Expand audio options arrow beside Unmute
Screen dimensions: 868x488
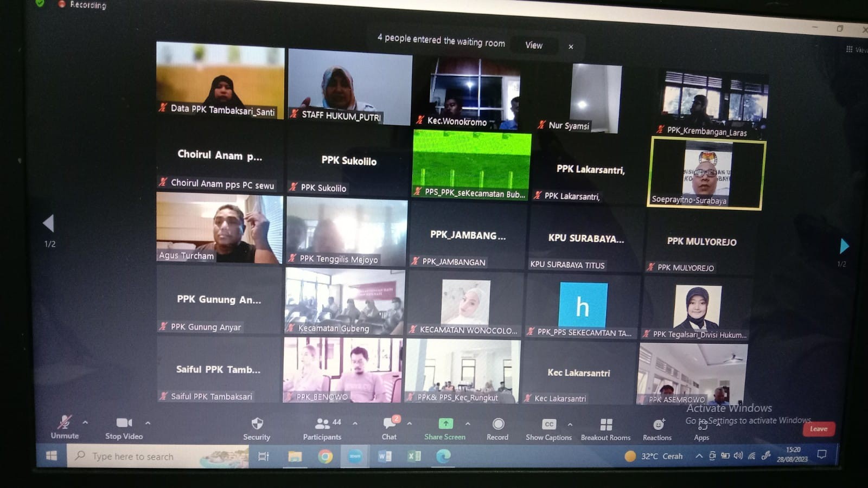pos(85,422)
